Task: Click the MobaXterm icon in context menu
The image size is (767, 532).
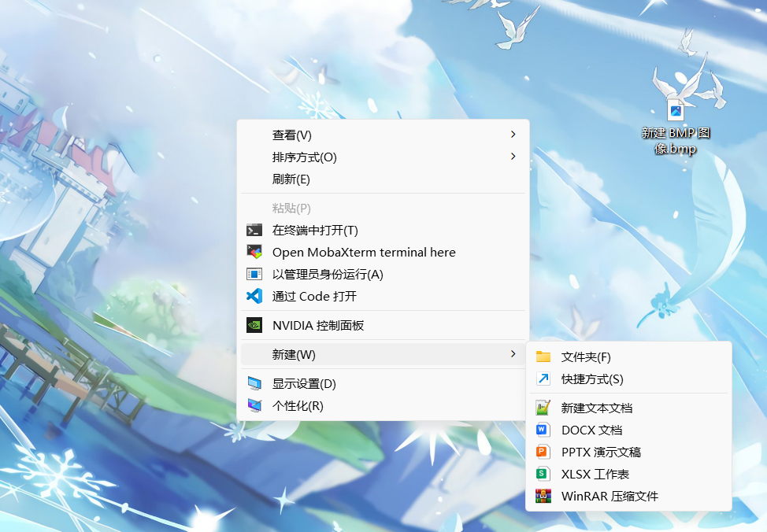Action: (254, 252)
